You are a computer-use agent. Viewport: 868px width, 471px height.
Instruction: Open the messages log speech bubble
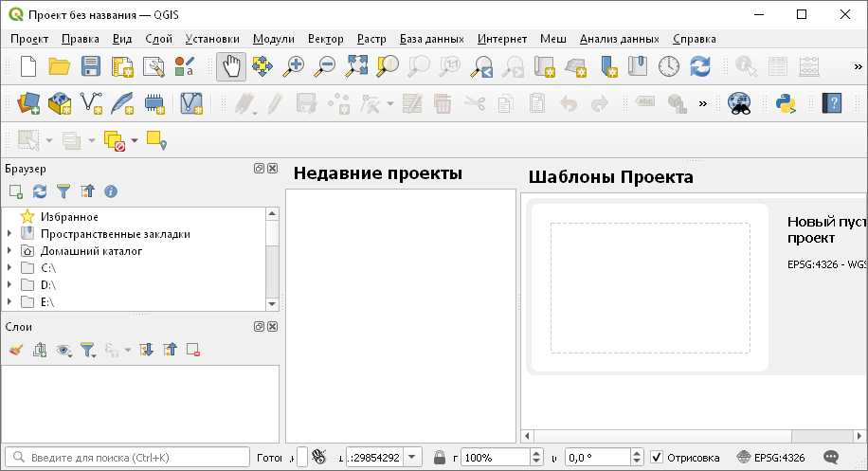coord(831,457)
